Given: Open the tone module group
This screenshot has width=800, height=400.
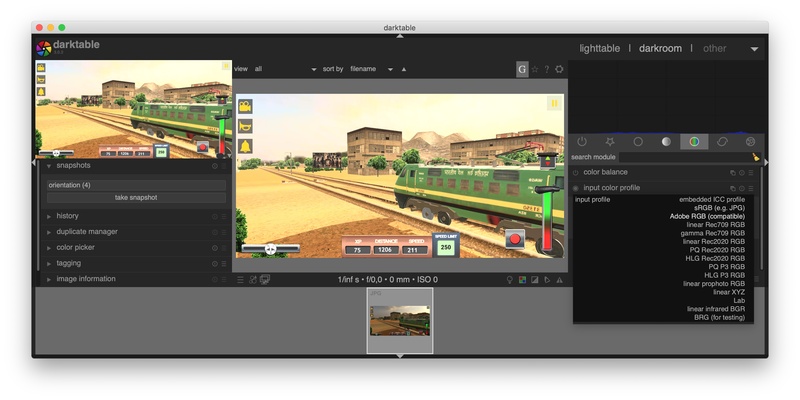Looking at the screenshot, I should pos(666,142).
